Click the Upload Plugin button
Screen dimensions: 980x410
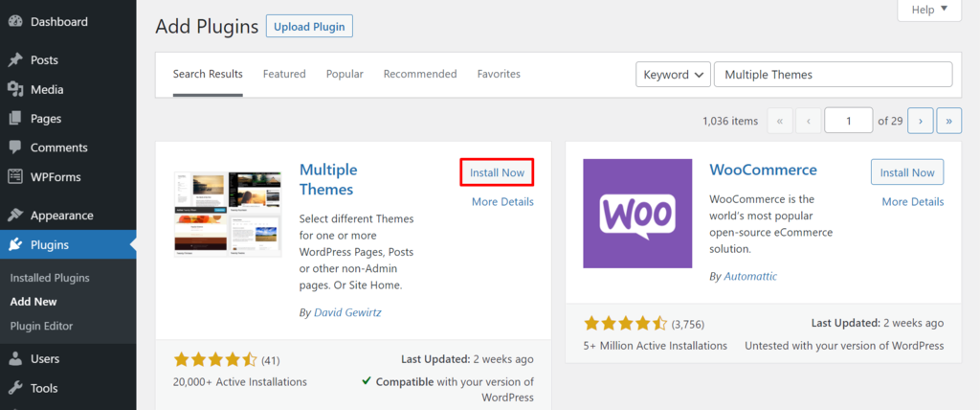(x=309, y=27)
